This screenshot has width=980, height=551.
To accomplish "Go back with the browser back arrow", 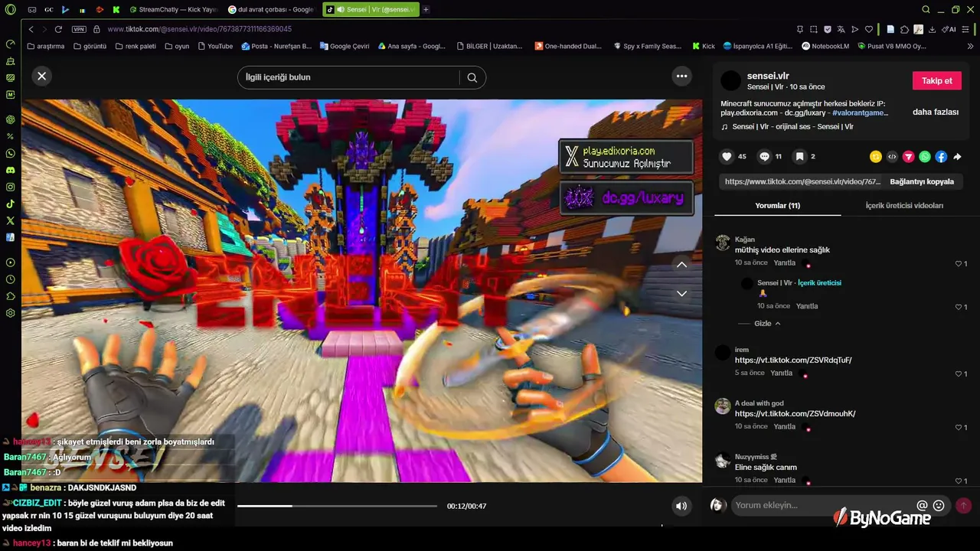I will [31, 29].
